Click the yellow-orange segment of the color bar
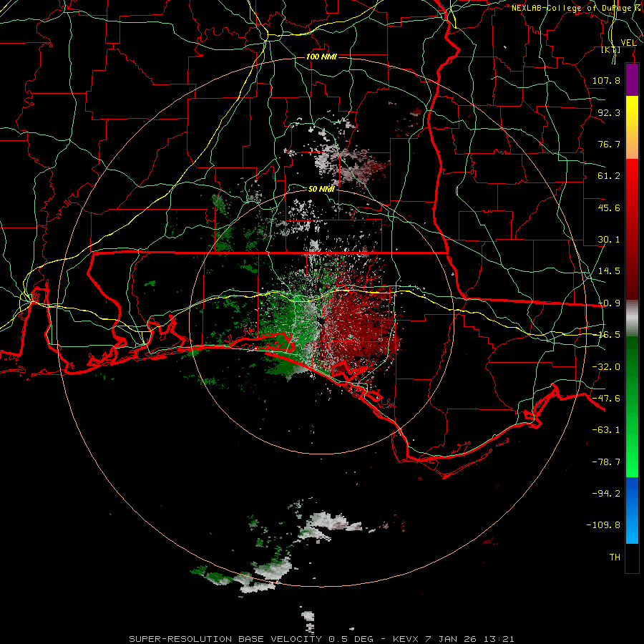 point(632,127)
